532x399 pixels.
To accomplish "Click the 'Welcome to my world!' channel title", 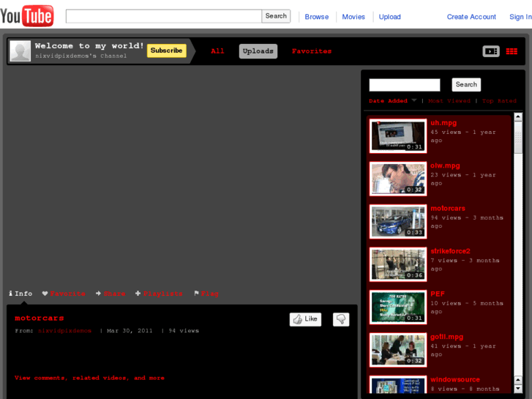I will (89, 45).
